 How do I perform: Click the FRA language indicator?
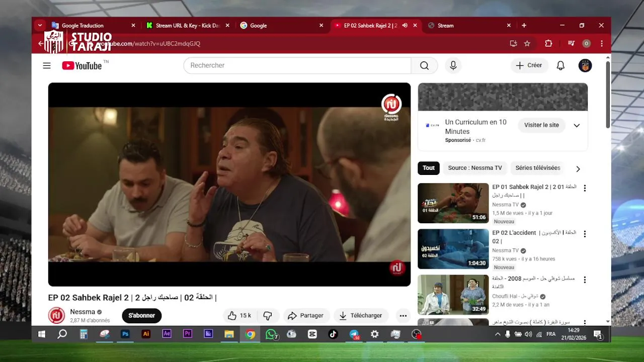(x=551, y=334)
